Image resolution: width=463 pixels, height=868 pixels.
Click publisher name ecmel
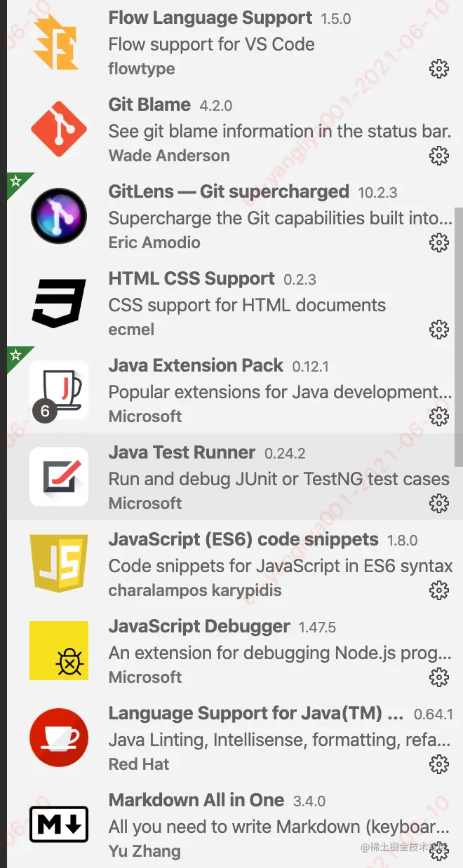click(131, 330)
